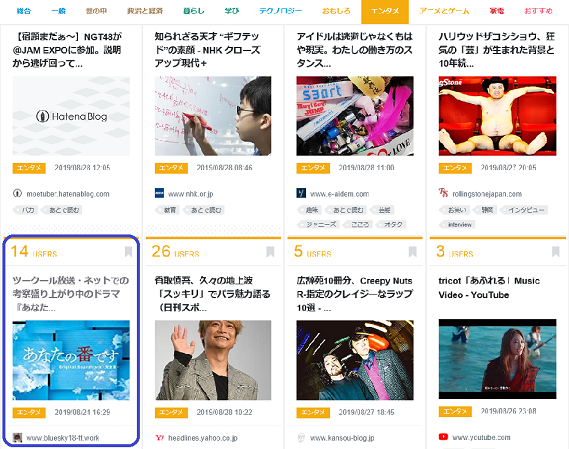This screenshot has width=569, height=449.
Task: Open the Hatena Blog placeholder thumbnail
Action: point(71,116)
